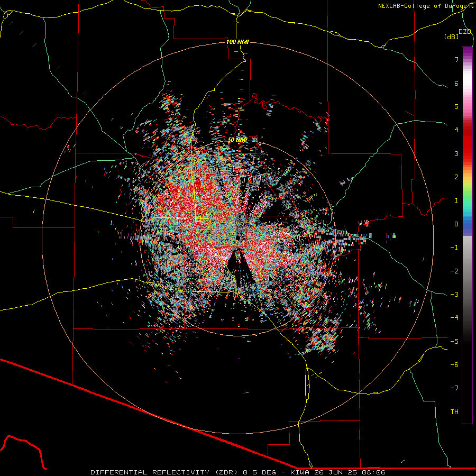Click the '1' value on the color scale
The image size is (476, 476).
click(456, 200)
